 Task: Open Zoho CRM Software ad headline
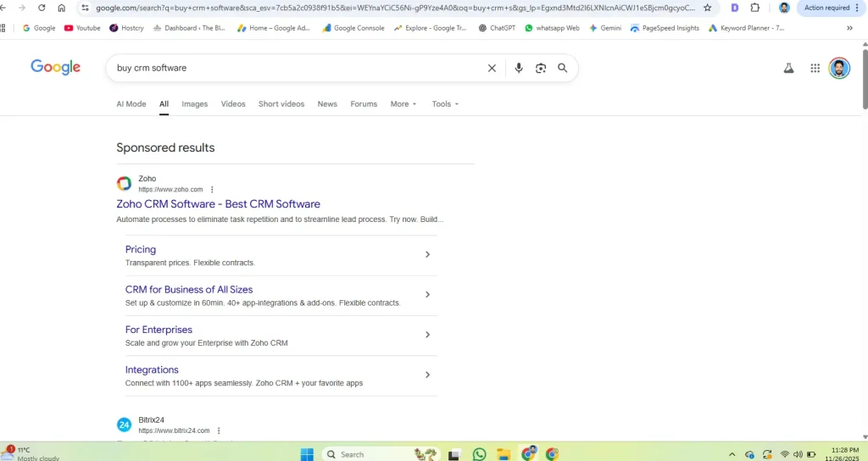coord(218,203)
